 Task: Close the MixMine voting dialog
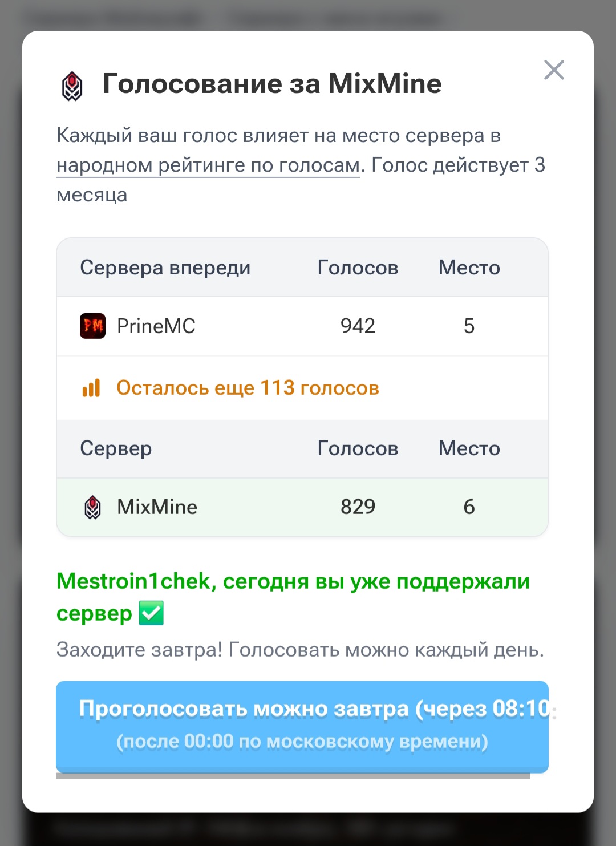coord(554,70)
